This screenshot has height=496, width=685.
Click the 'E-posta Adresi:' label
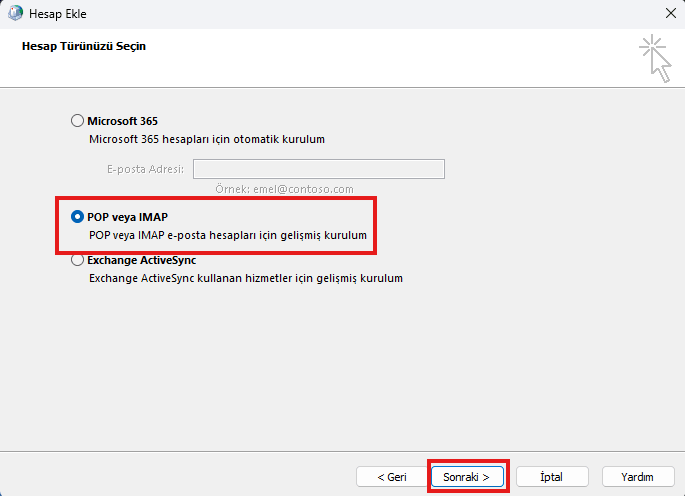coord(145,169)
